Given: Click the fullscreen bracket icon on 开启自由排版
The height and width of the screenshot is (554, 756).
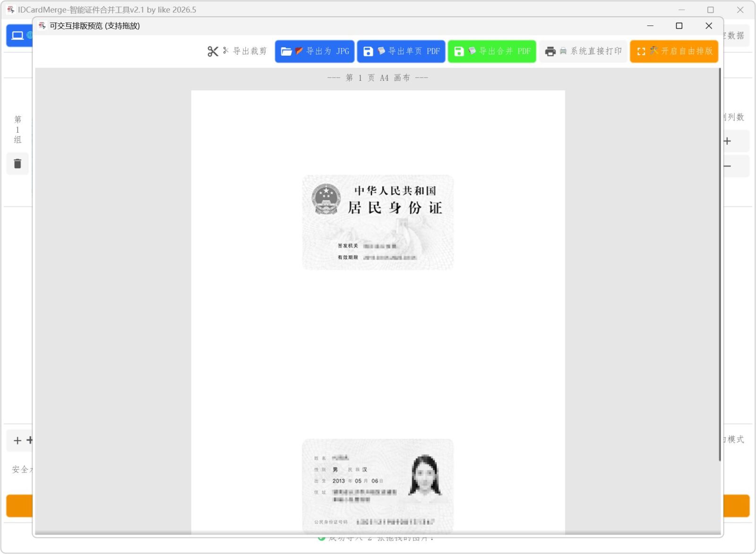Looking at the screenshot, I should coord(641,51).
